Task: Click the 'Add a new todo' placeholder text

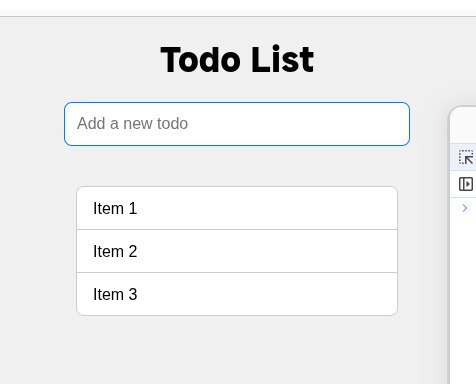Action: (x=132, y=124)
